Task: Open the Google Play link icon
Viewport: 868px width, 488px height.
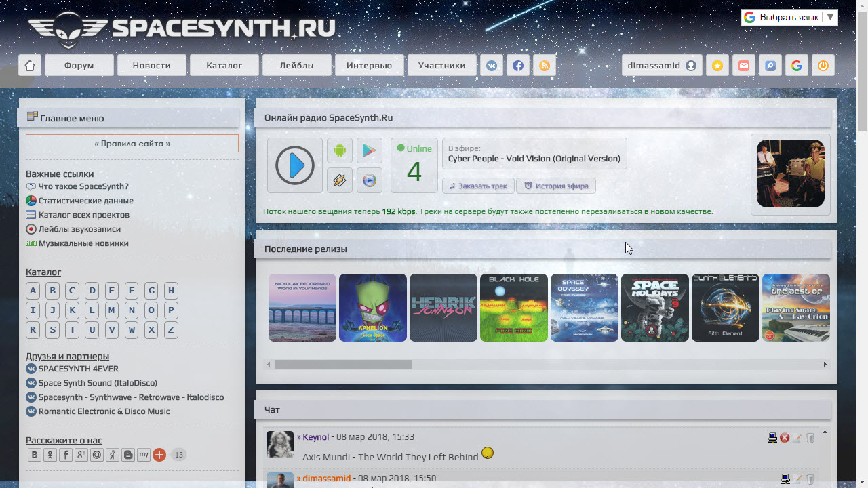Action: coord(370,150)
